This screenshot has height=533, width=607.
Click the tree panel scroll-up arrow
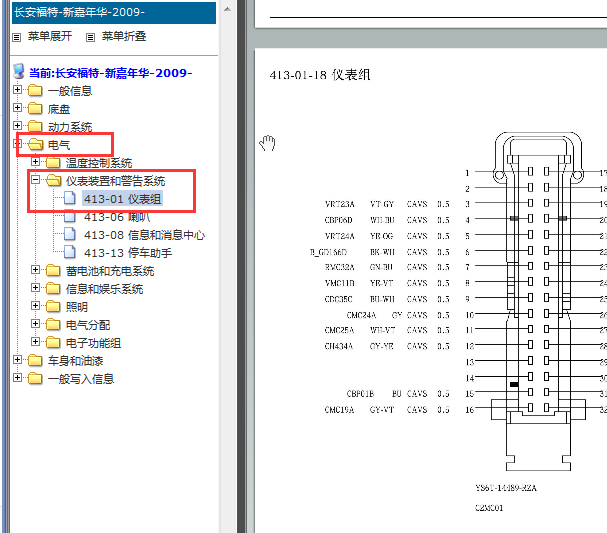pos(228,9)
